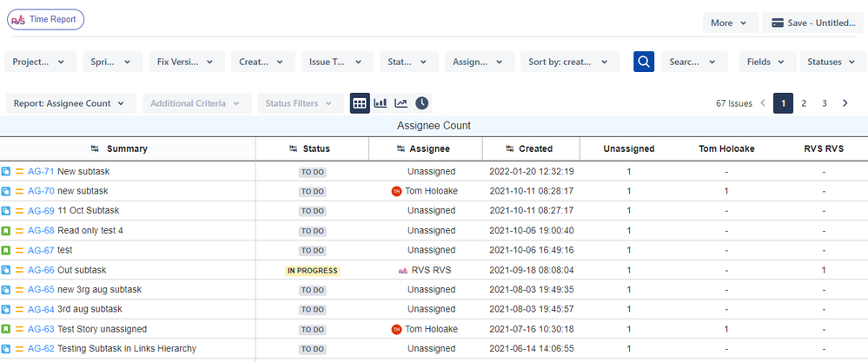Open the Search dropdown
The width and height of the screenshot is (868, 362).
694,62
